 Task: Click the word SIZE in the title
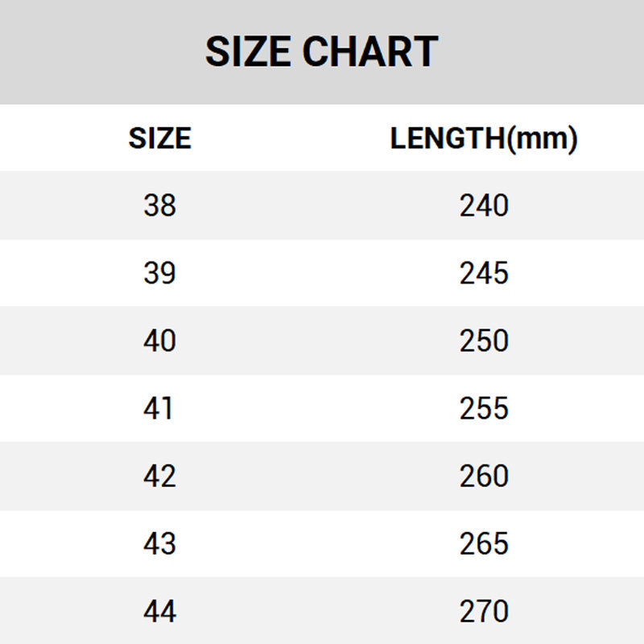tap(248, 52)
